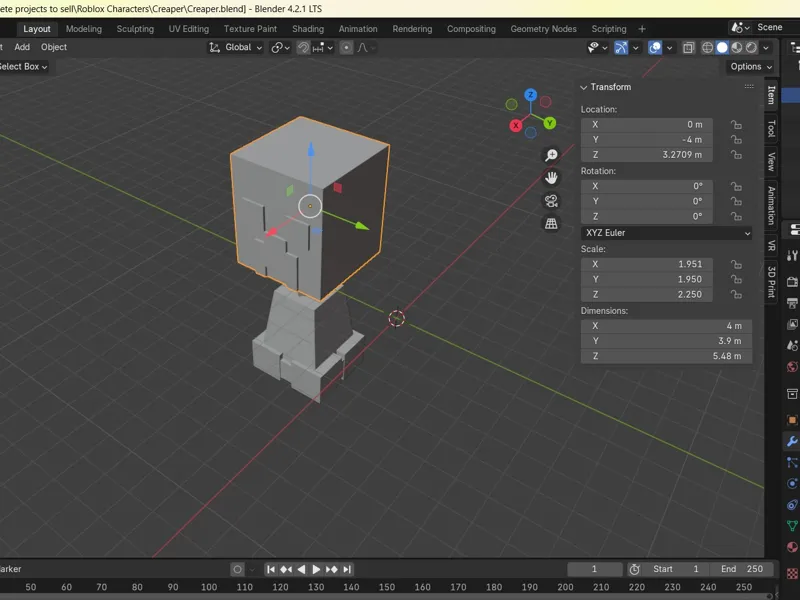
Task: Lock Rotation Z value
Action: (736, 216)
